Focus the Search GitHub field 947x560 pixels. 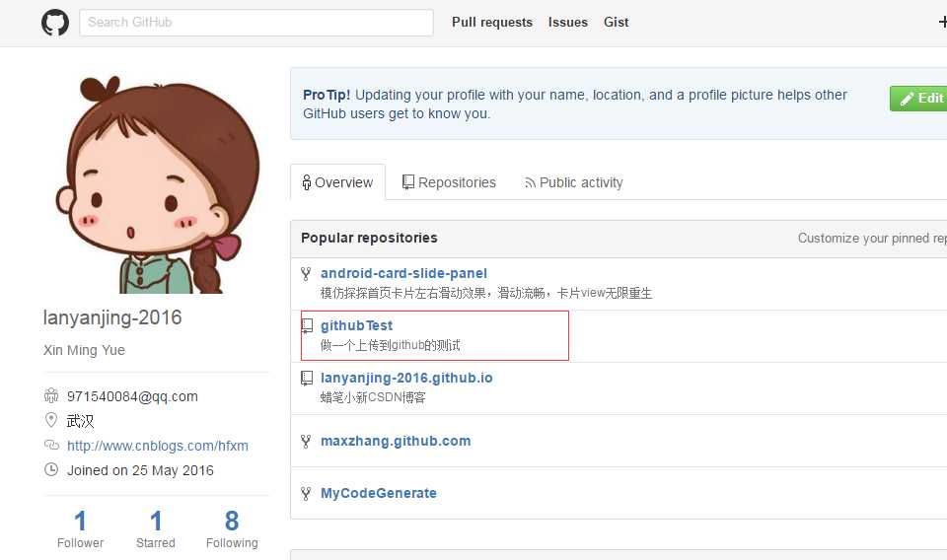256,23
